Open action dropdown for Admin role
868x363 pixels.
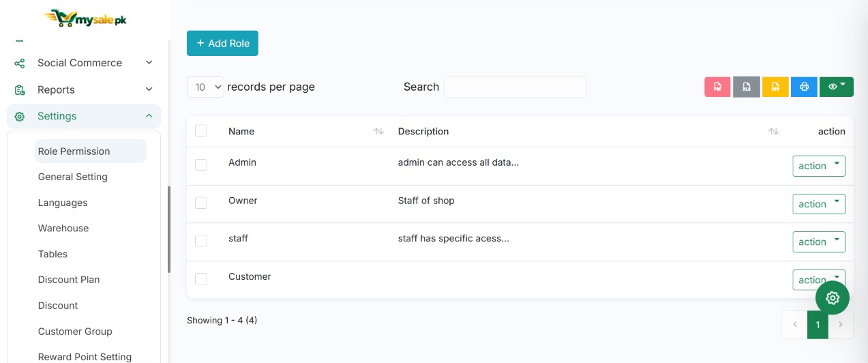[819, 166]
